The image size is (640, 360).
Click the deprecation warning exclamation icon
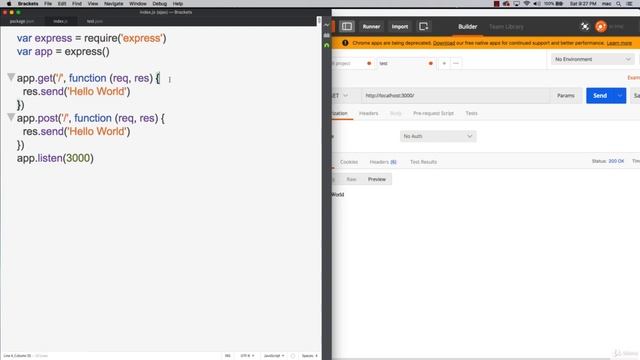pos(345,43)
